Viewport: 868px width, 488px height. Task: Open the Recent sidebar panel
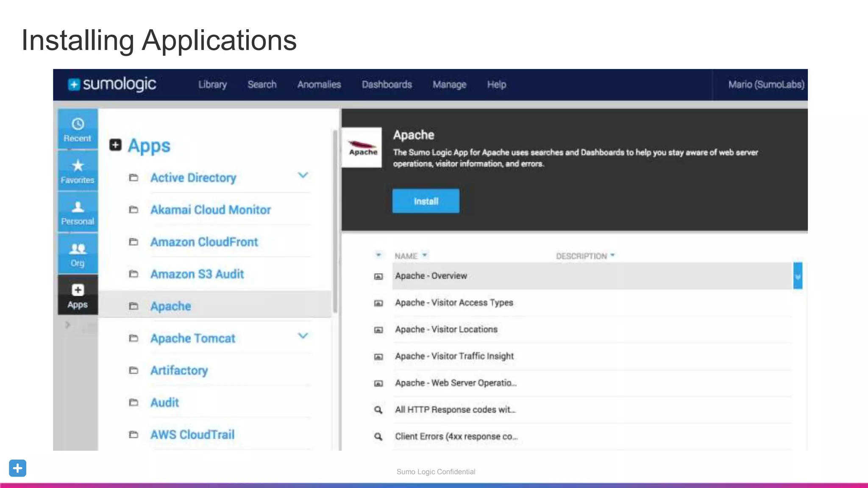78,129
